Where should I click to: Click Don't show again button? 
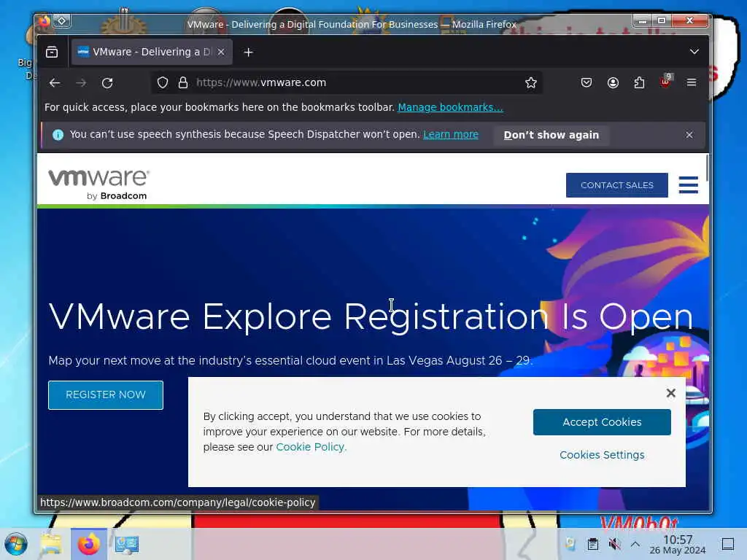tap(551, 135)
